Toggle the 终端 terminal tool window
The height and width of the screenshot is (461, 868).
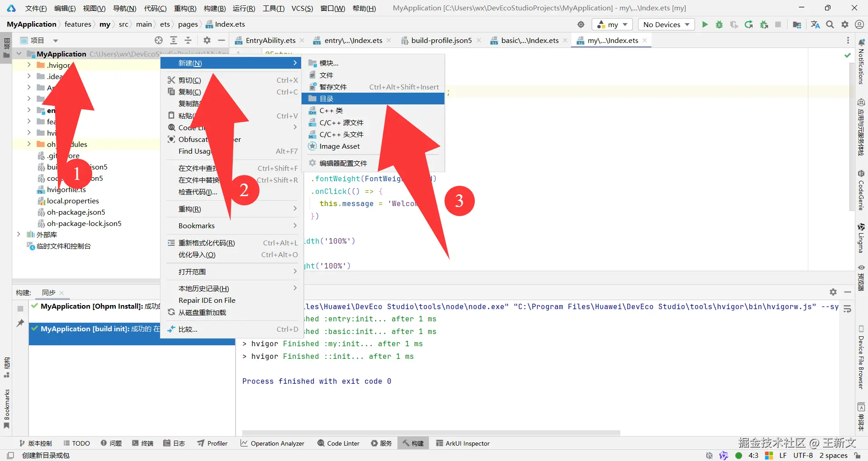pos(143,443)
